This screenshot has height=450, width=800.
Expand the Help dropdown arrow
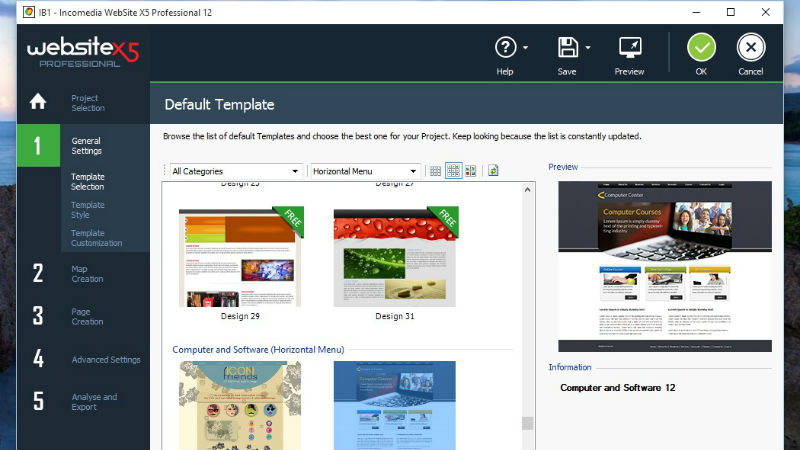click(526, 48)
